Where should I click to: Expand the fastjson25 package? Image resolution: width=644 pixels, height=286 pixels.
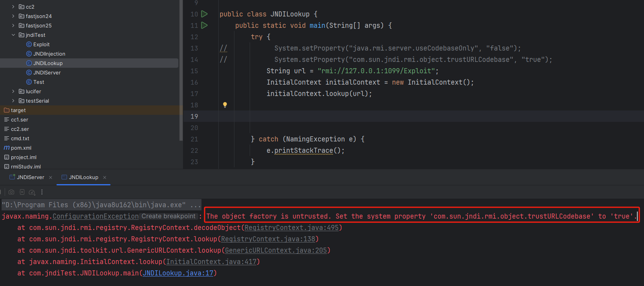[x=13, y=25]
